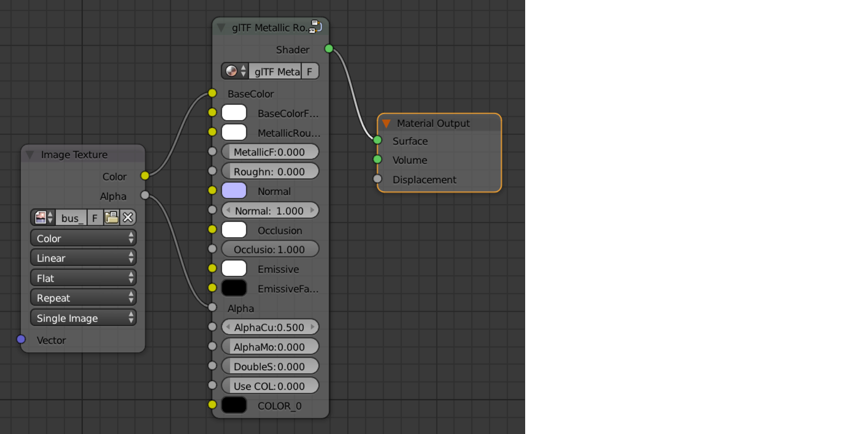
Task: Click the glTF node Alpha input socket
Action: (x=212, y=307)
